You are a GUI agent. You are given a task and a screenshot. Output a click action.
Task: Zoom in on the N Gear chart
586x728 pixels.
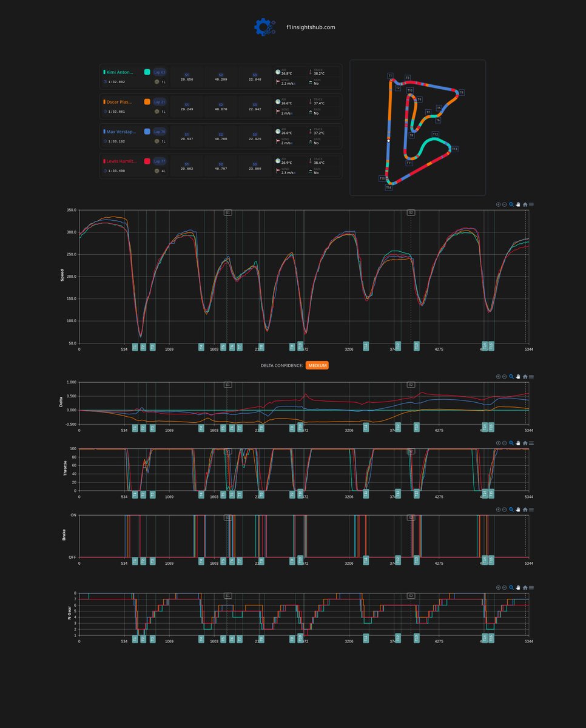click(x=498, y=587)
